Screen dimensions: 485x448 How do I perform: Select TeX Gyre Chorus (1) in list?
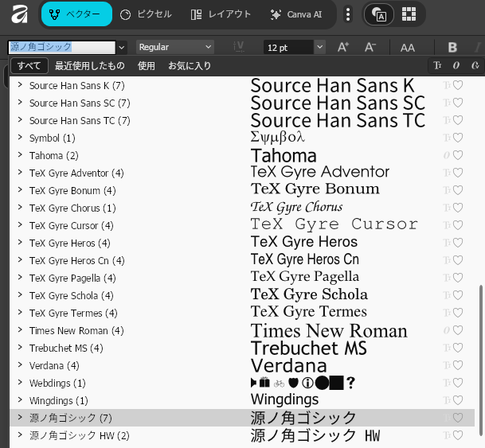point(72,208)
